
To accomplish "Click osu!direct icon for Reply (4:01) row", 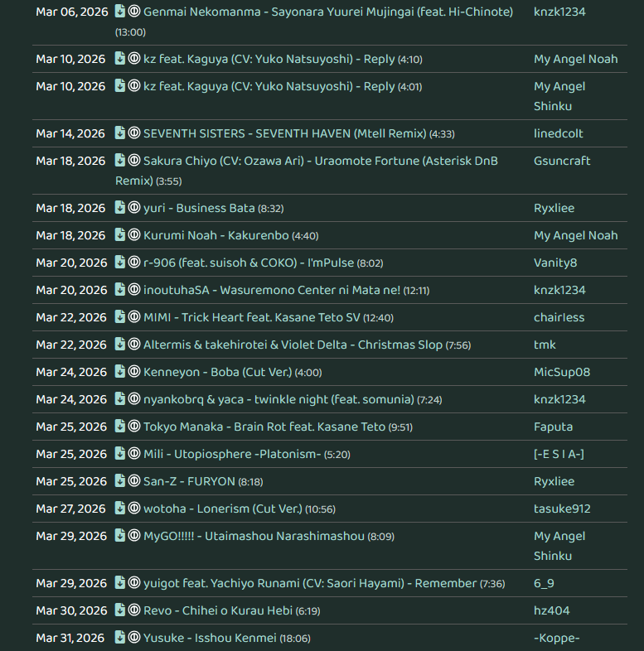I will click(x=133, y=86).
